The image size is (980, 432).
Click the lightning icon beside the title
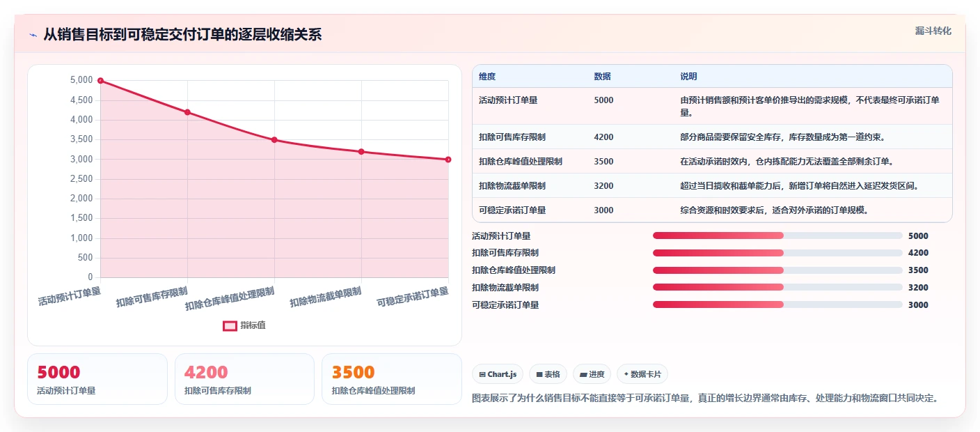pyautogui.click(x=33, y=35)
